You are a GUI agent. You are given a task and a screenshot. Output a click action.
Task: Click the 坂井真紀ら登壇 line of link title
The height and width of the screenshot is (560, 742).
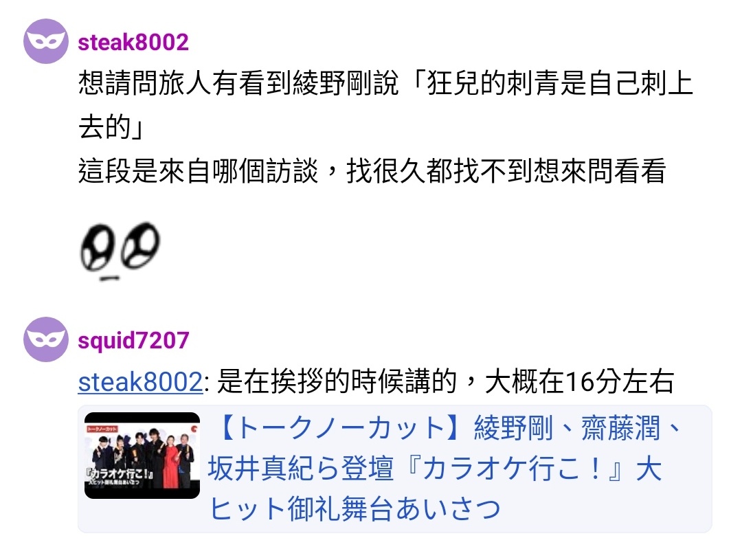point(434,469)
